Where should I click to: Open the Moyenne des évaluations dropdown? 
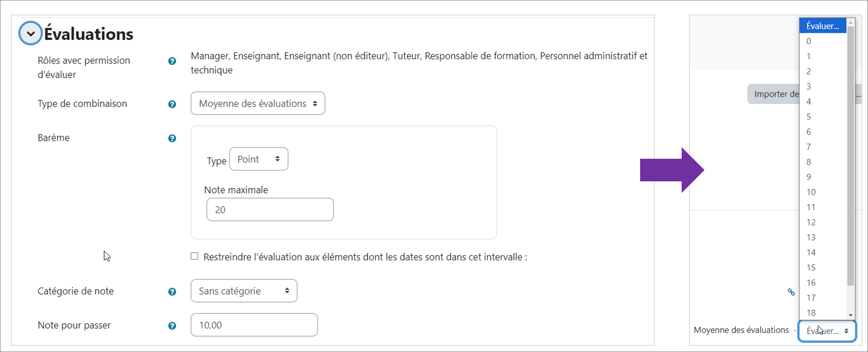point(258,103)
